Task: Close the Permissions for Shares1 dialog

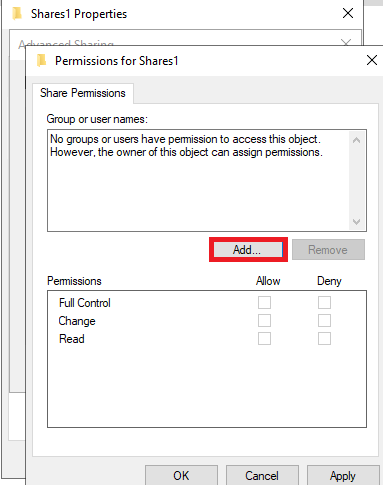Action: coord(372,60)
